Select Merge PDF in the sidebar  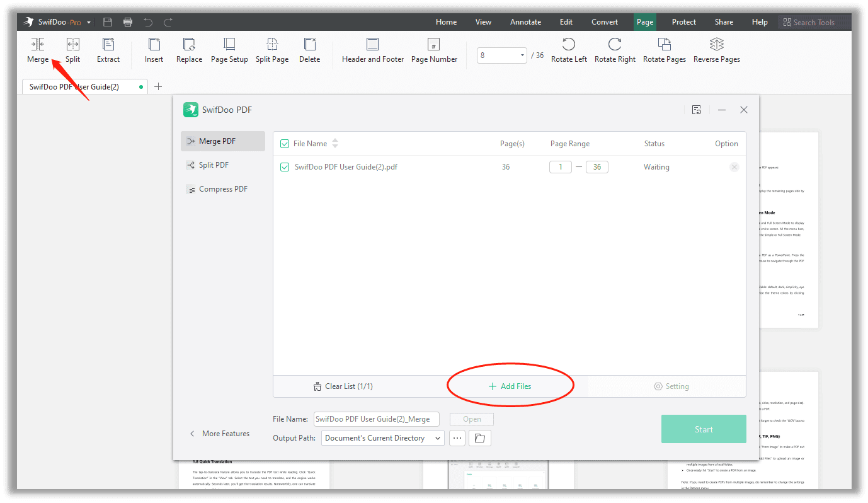pyautogui.click(x=223, y=141)
